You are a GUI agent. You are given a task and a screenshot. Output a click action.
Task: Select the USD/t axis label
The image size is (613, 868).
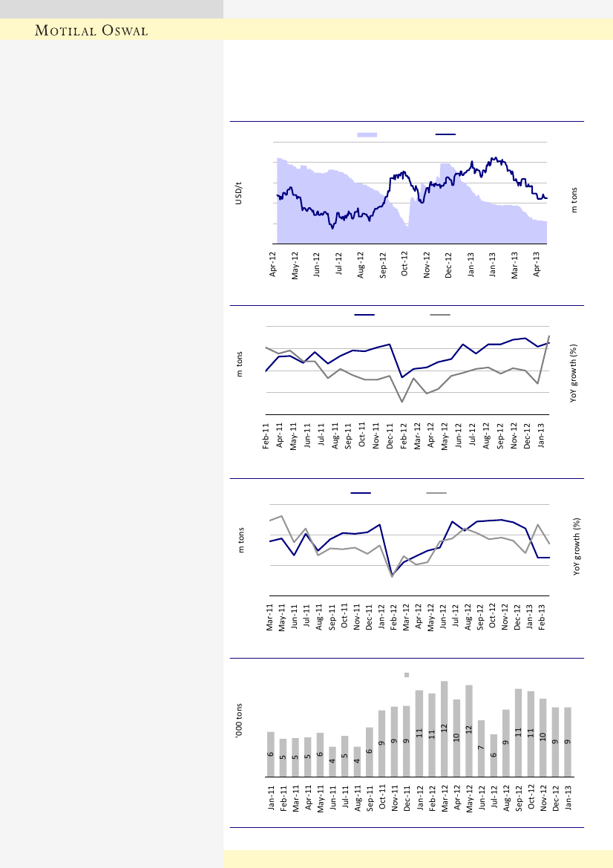pyautogui.click(x=239, y=192)
